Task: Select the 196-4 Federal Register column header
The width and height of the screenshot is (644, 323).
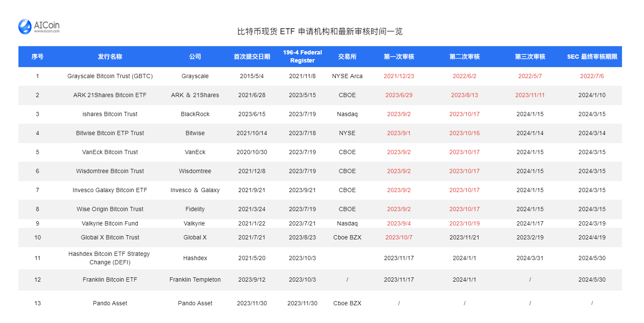Action: [302, 57]
